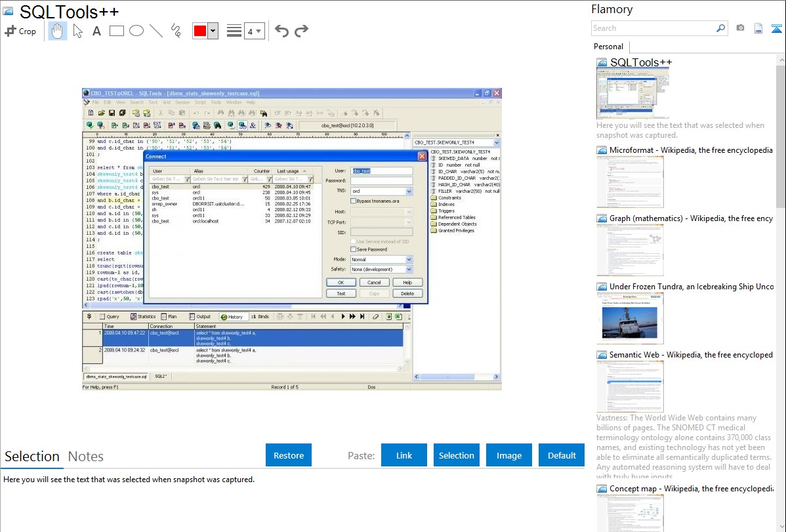Open the line thickness dropdown showing 4
The height and width of the screenshot is (532, 786).
[254, 31]
